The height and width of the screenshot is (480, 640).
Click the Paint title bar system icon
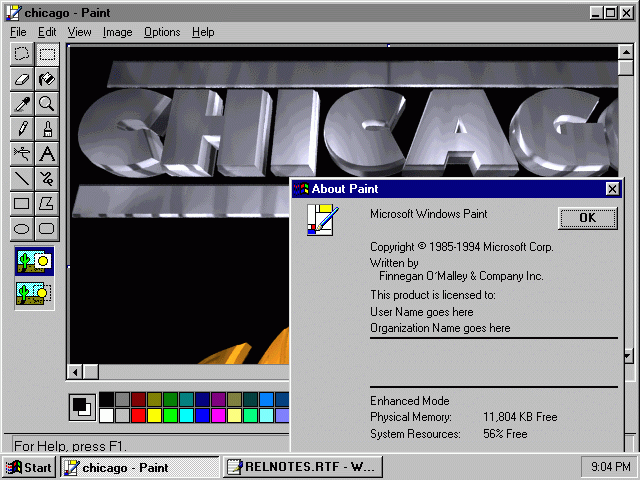(x=13, y=13)
